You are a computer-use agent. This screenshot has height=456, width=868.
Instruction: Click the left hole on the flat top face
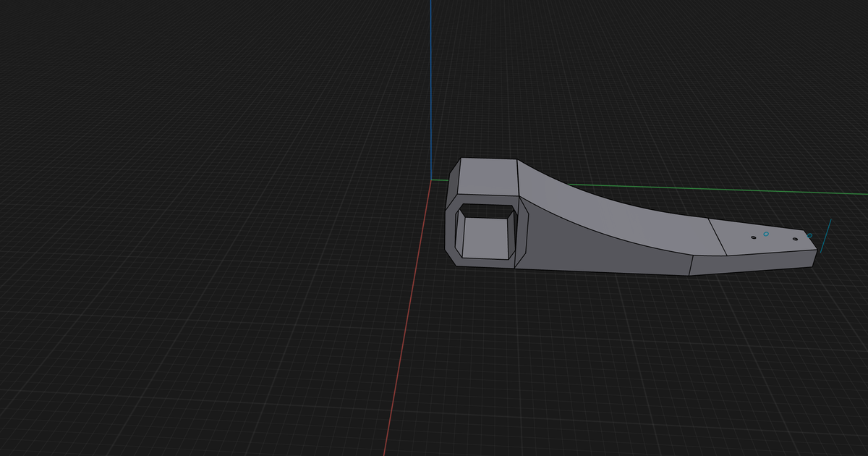point(754,237)
